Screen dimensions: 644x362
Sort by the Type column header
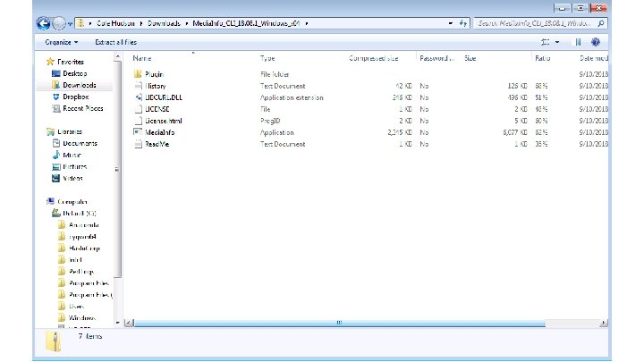(267, 58)
